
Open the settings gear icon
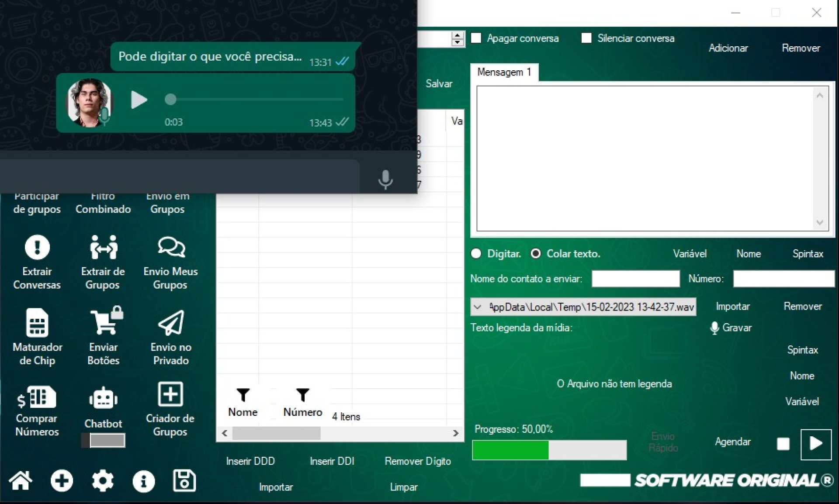103,481
